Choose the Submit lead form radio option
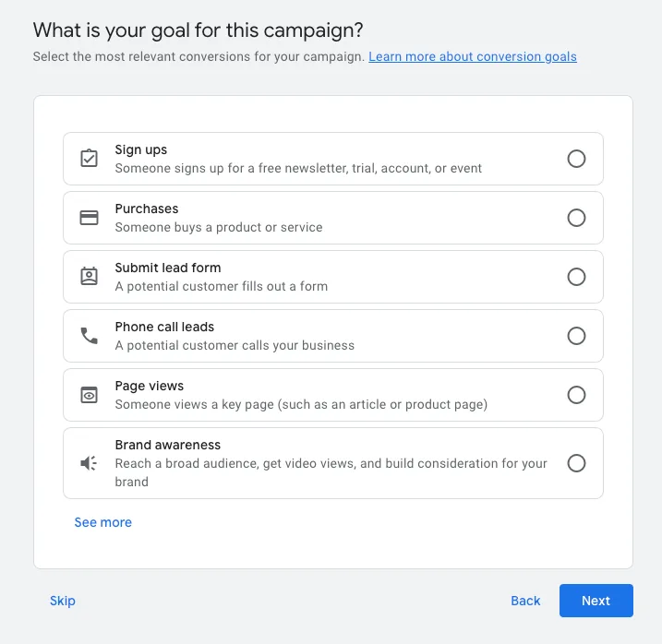Screen dimensions: 662x644 [x=576, y=277]
